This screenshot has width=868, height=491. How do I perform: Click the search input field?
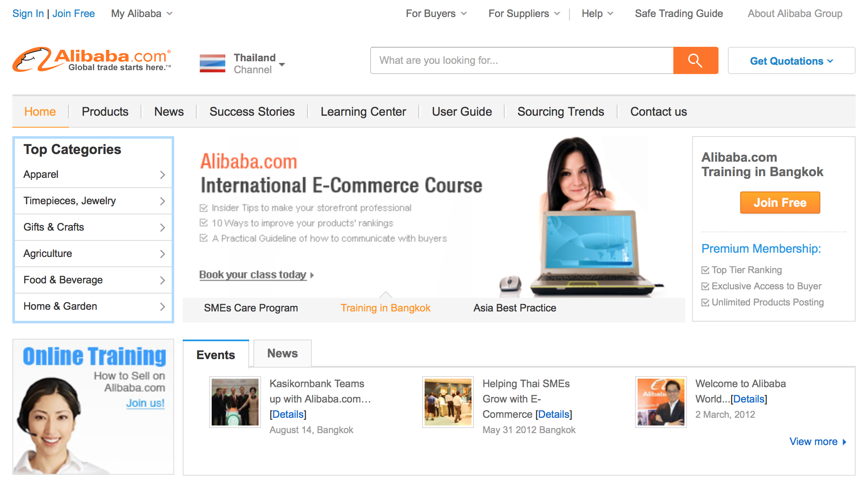coord(522,60)
